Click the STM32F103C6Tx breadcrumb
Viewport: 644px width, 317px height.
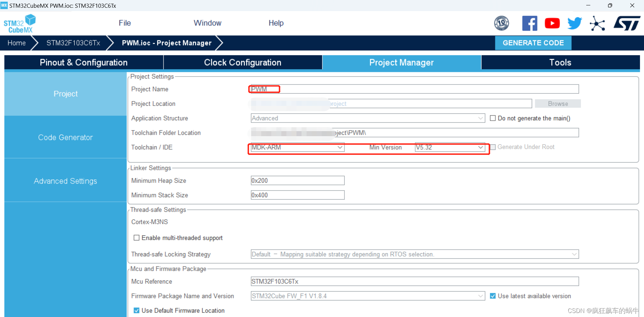[73, 43]
